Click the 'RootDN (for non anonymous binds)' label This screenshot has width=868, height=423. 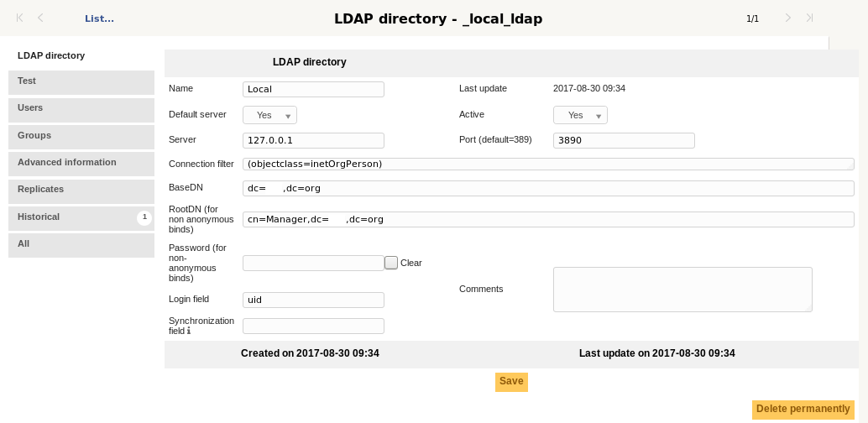click(201, 219)
